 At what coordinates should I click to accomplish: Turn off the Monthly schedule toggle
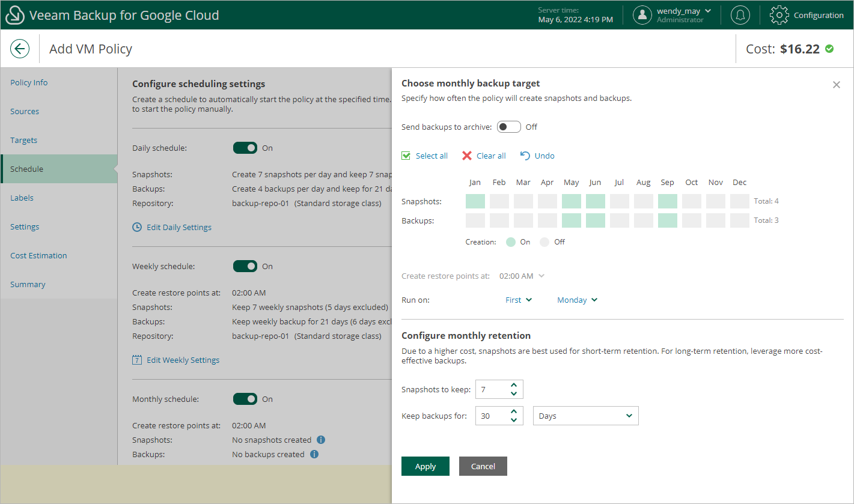click(x=245, y=399)
